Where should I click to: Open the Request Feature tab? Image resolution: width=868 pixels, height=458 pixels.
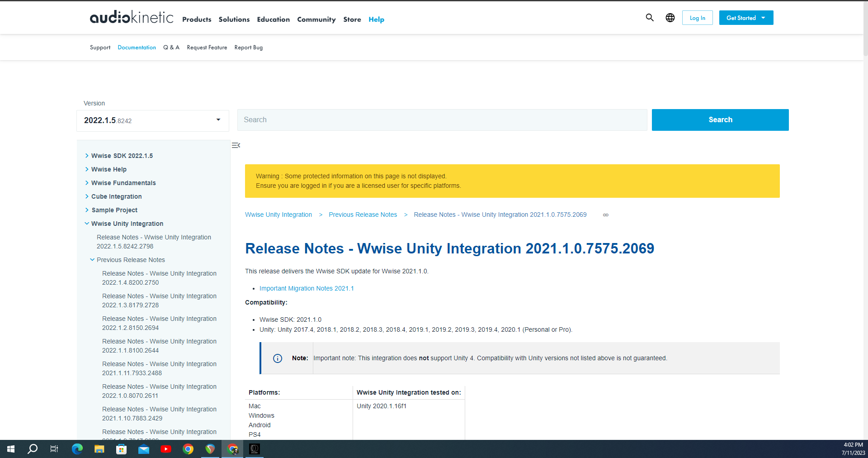(x=207, y=48)
